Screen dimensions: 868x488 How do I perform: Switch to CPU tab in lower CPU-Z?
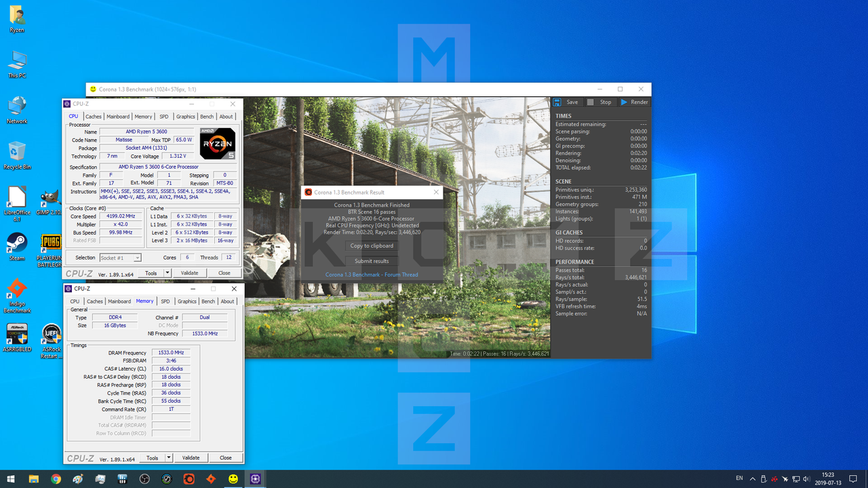tap(75, 302)
